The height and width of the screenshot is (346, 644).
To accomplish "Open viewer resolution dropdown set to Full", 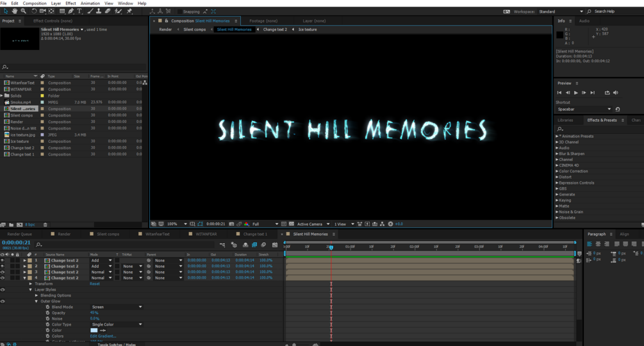I will point(265,224).
